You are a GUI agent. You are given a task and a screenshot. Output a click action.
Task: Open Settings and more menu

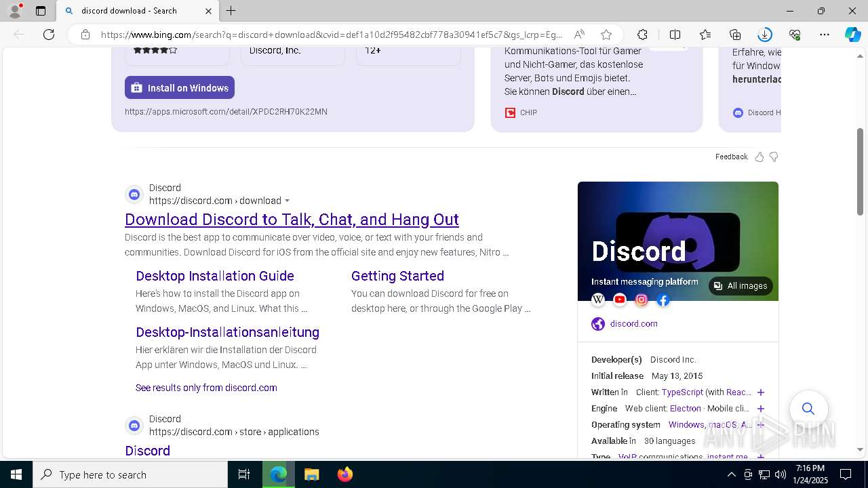pyautogui.click(x=825, y=35)
